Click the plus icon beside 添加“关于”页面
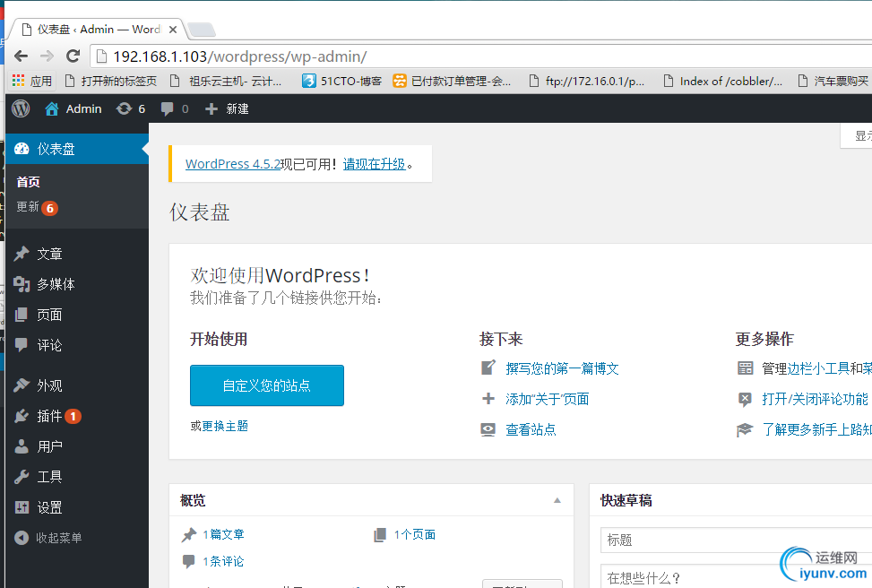Image resolution: width=872 pixels, height=588 pixels. 488,398
